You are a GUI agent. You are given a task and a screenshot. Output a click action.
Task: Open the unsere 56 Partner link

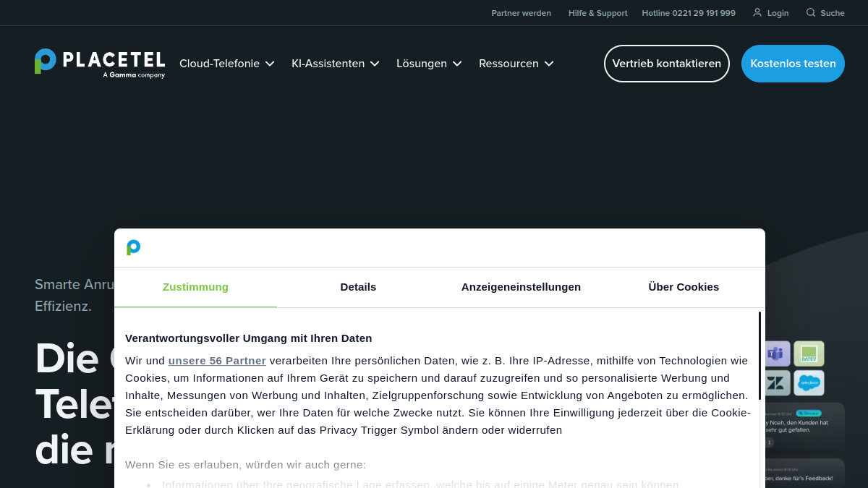coord(217,361)
